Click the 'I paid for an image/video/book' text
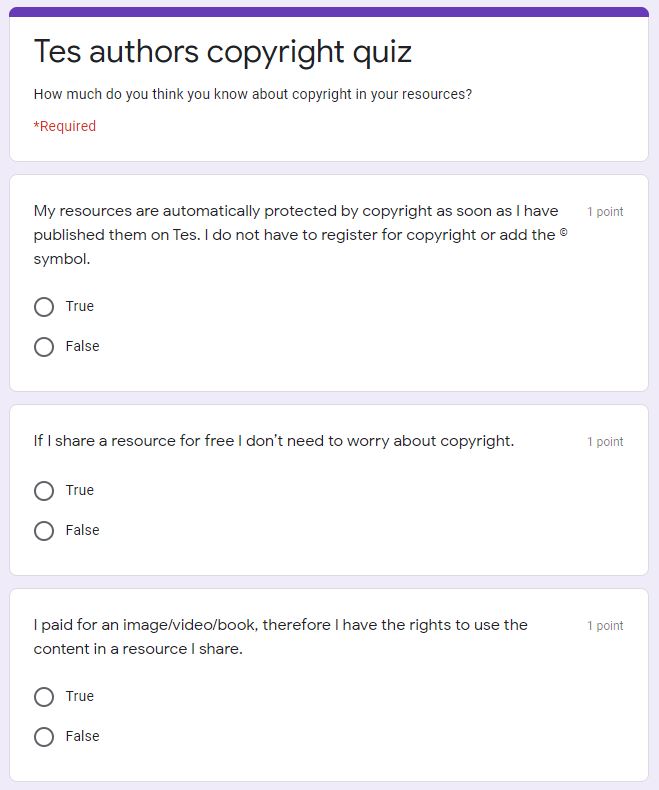Viewport: 659px width, 790px height. (x=281, y=637)
